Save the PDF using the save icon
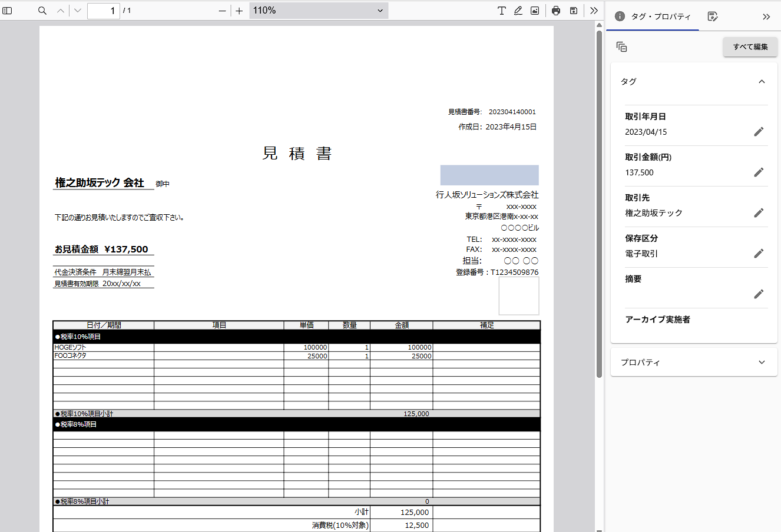The height and width of the screenshot is (532, 781). click(573, 11)
